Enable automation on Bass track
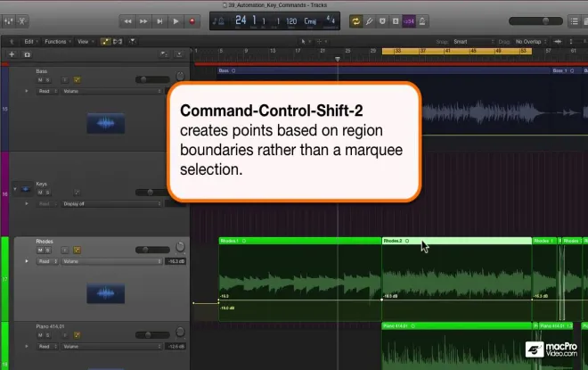The height and width of the screenshot is (370, 588). pos(77,80)
